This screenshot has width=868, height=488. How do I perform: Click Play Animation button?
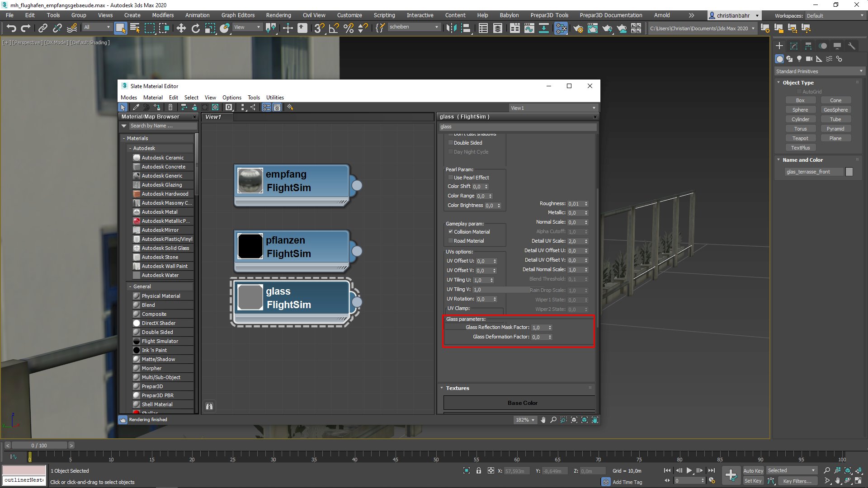coord(689,470)
